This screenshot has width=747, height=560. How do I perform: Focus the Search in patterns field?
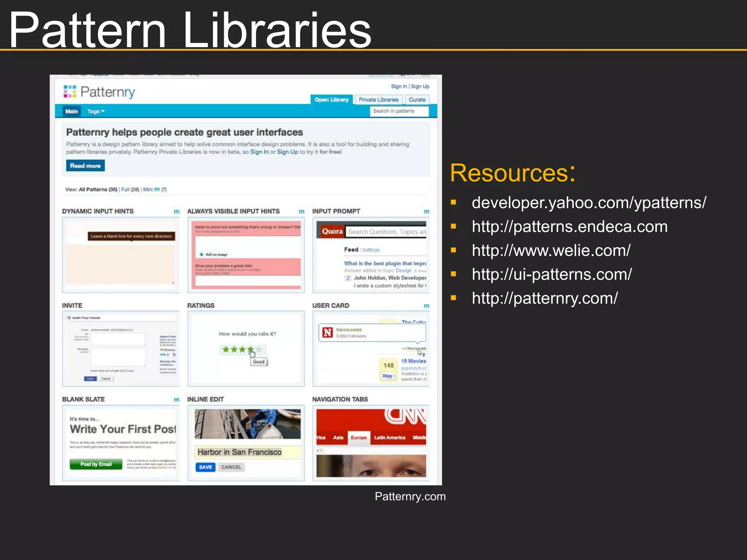pos(399,111)
